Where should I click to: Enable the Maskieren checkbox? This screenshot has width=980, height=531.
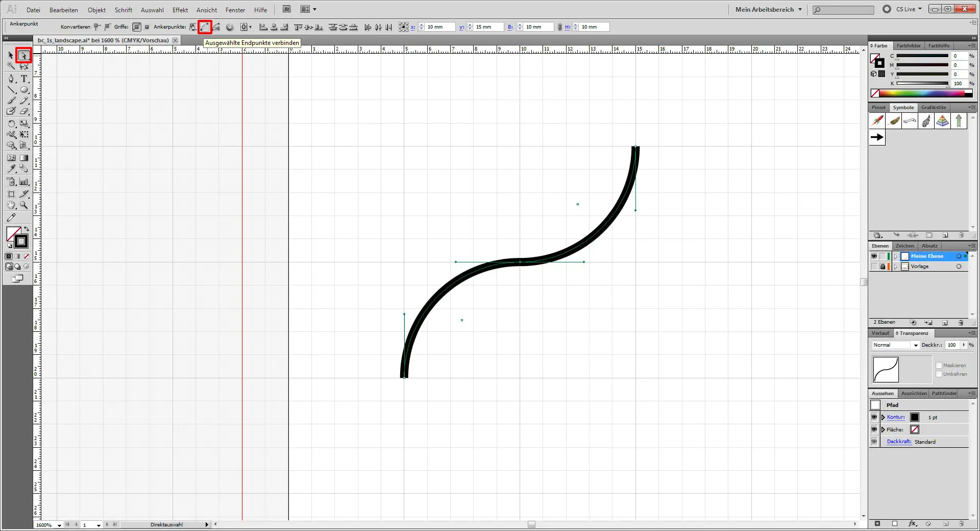coord(939,365)
